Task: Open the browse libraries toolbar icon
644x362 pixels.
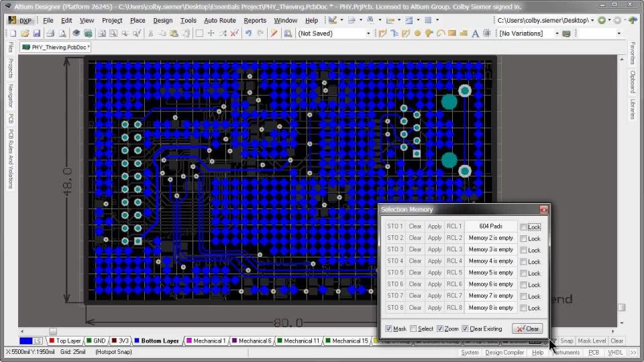Action: pyautogui.click(x=288, y=34)
